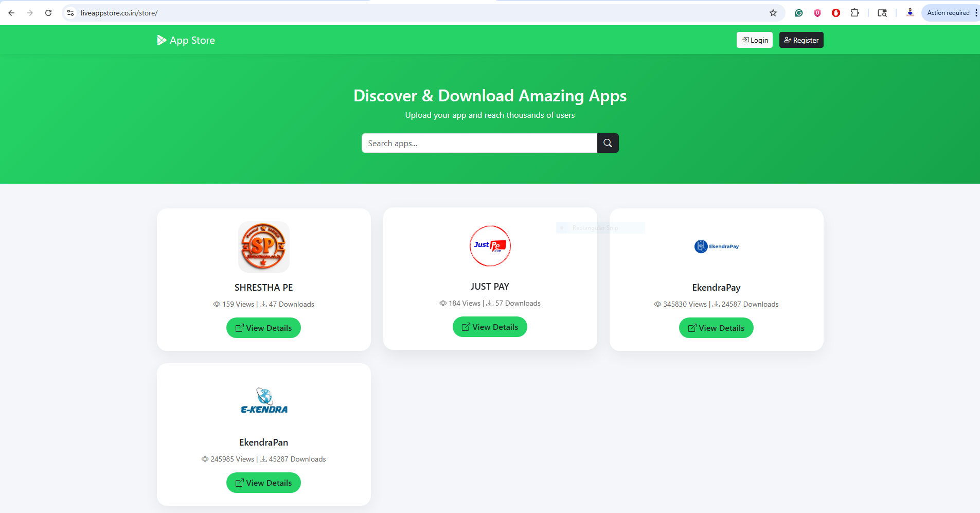Click the E-KENDRA app logo
The height and width of the screenshot is (513, 980).
pyautogui.click(x=263, y=401)
